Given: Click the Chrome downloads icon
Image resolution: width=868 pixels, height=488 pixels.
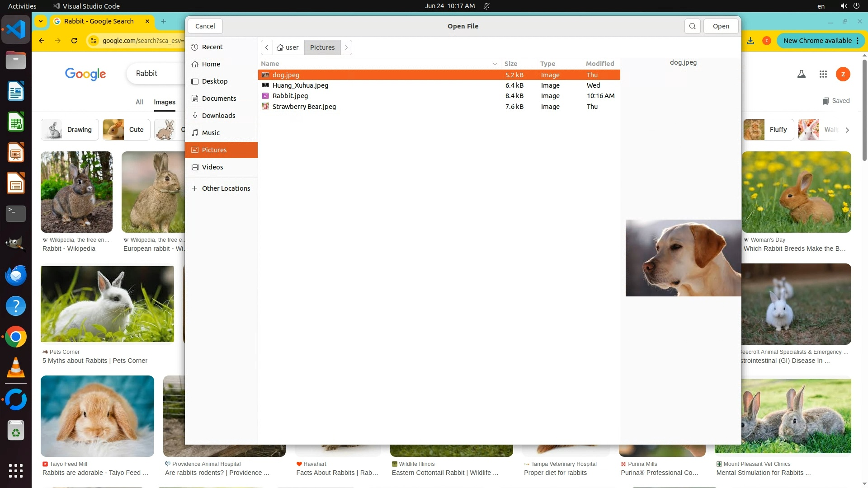Looking at the screenshot, I should pos(750,41).
